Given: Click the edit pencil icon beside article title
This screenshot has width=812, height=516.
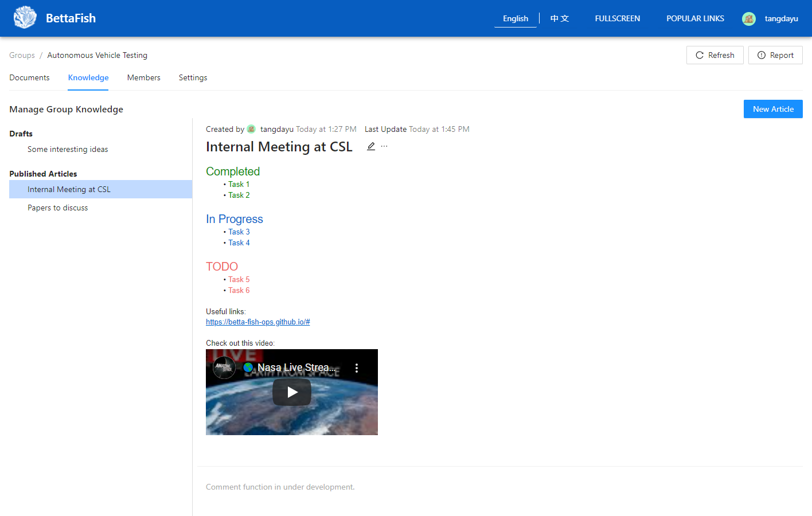Looking at the screenshot, I should (x=371, y=146).
